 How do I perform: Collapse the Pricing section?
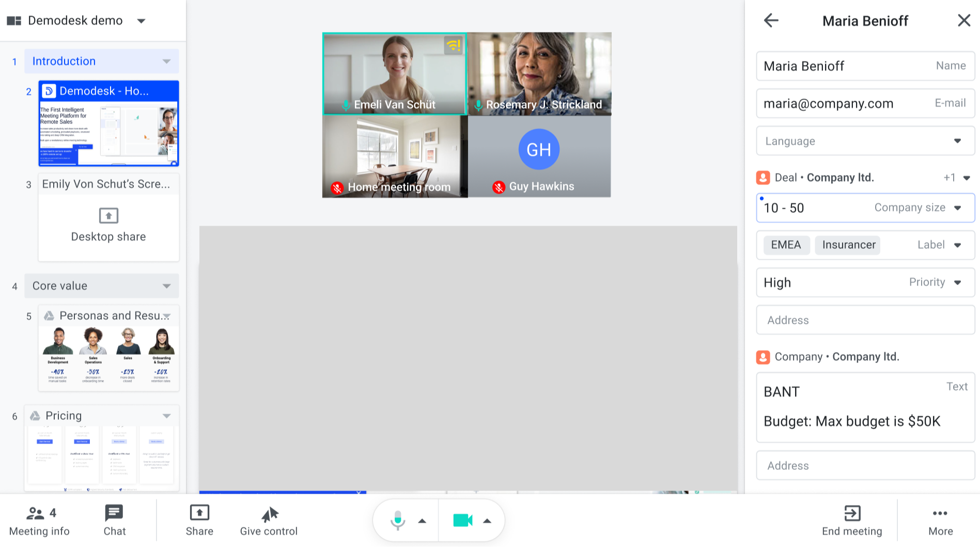pos(166,415)
